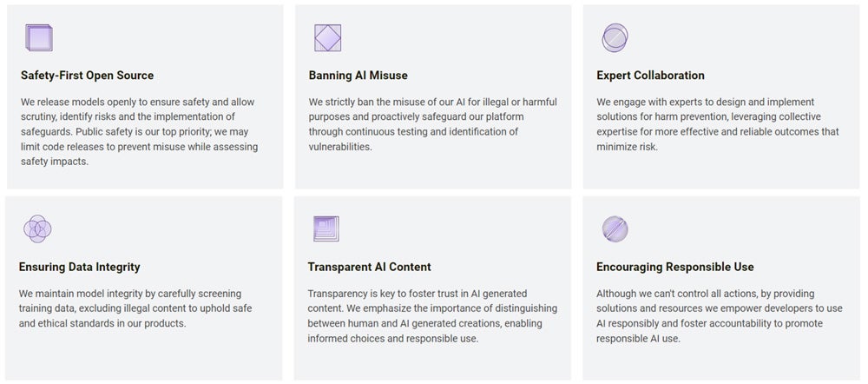Image resolution: width=868 pixels, height=384 pixels.
Task: Select the Ensuring Data Integrity card background
Action: (x=144, y=288)
